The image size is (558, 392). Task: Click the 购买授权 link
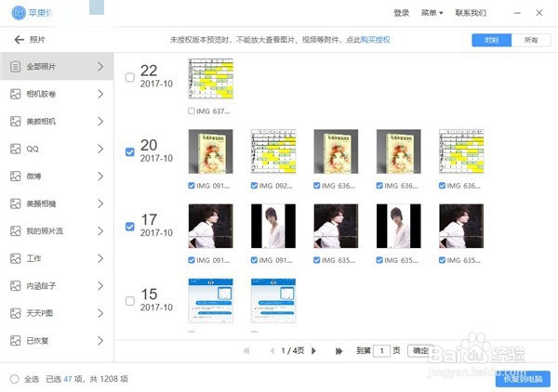click(375, 39)
